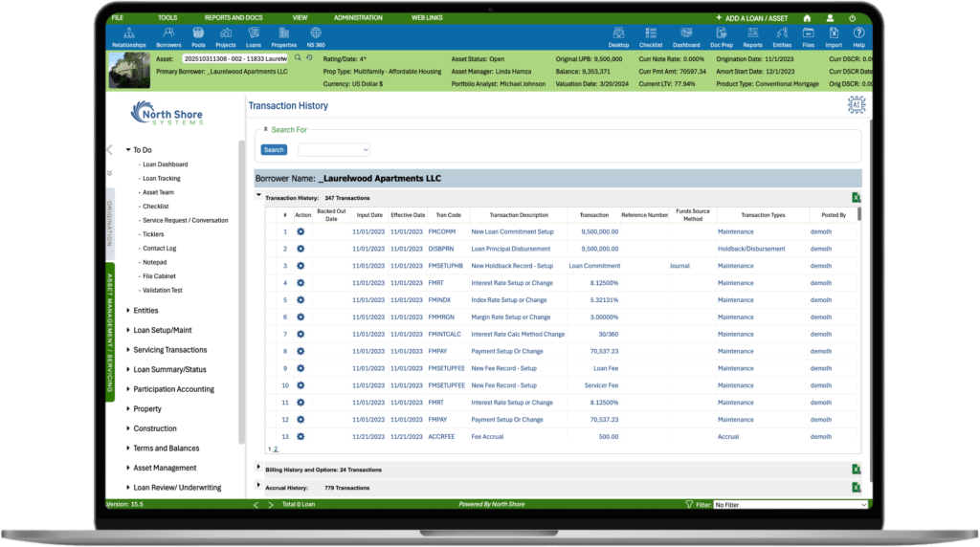Open the Filter dropdown in status bar
The width and height of the screenshot is (980, 547).
pos(791,505)
